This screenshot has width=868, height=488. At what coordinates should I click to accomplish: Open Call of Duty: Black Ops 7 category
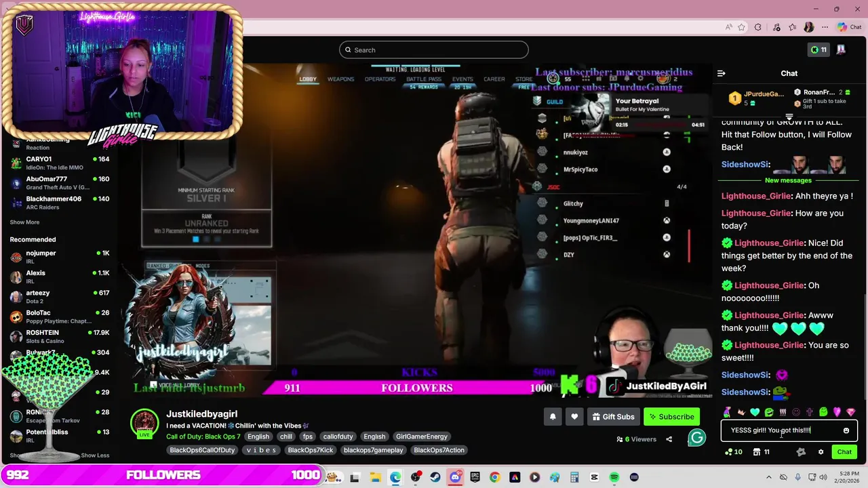[x=203, y=436]
